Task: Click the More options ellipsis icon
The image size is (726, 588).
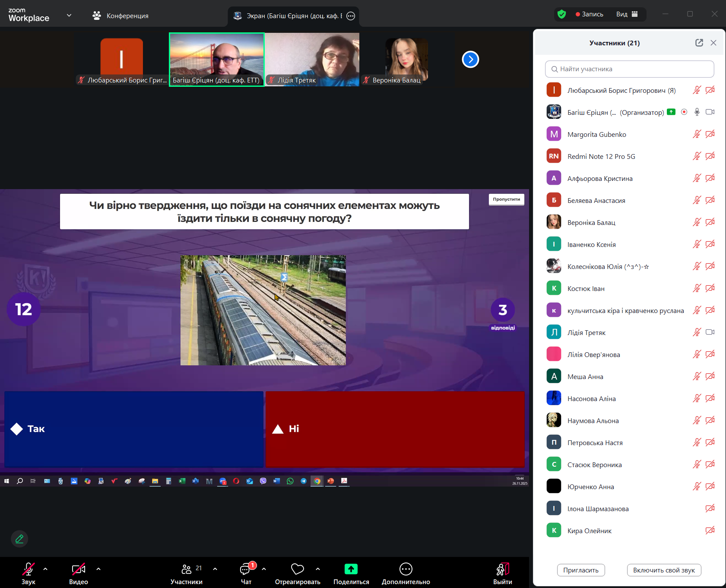Action: (406, 569)
